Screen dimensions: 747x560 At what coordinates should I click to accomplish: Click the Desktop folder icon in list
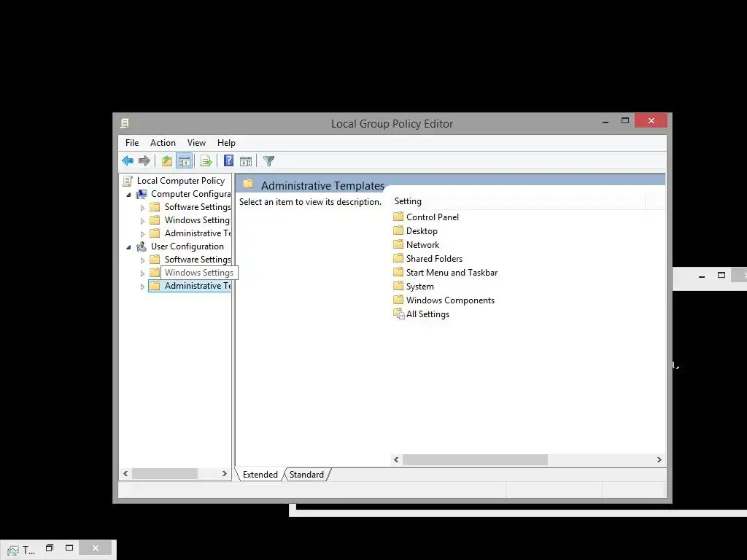point(398,230)
